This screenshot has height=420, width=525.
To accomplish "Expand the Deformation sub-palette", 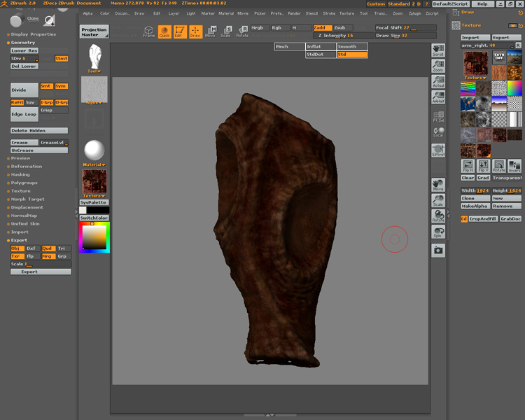I will (26, 167).
